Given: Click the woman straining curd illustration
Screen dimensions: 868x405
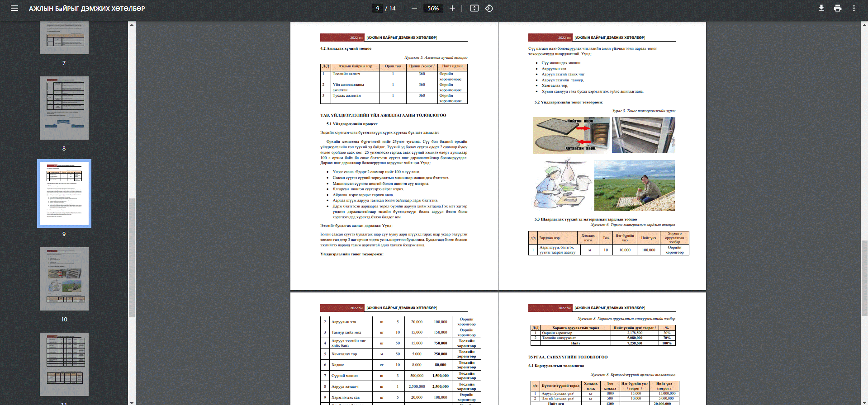Looking at the screenshot, I should click(x=563, y=184).
